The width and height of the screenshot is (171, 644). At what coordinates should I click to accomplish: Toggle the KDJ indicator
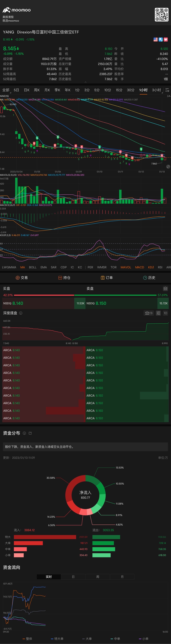[x=151, y=267]
